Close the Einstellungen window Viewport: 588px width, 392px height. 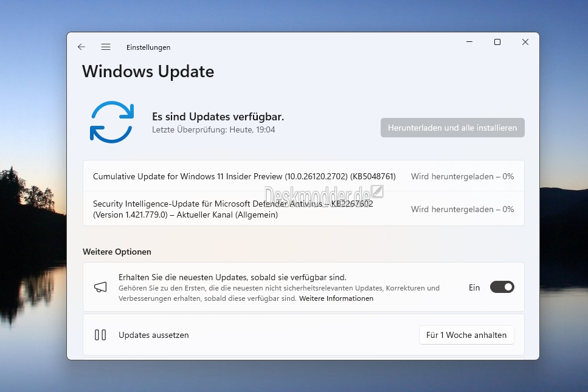click(x=525, y=42)
